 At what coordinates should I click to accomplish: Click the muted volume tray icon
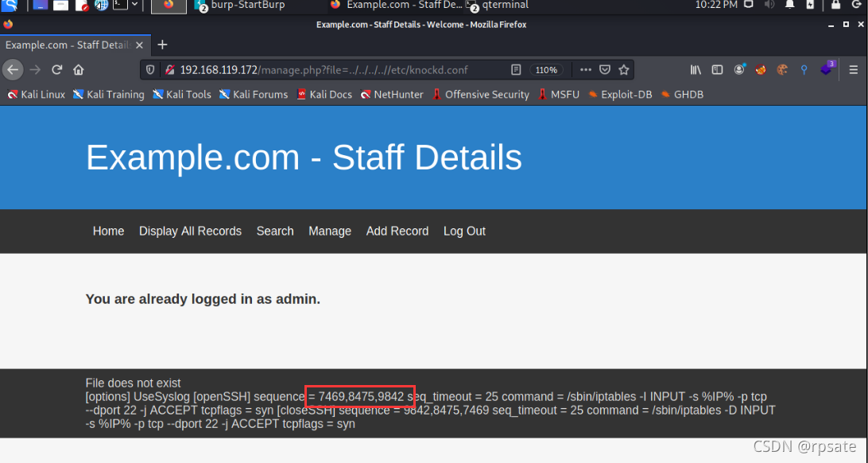click(x=769, y=5)
